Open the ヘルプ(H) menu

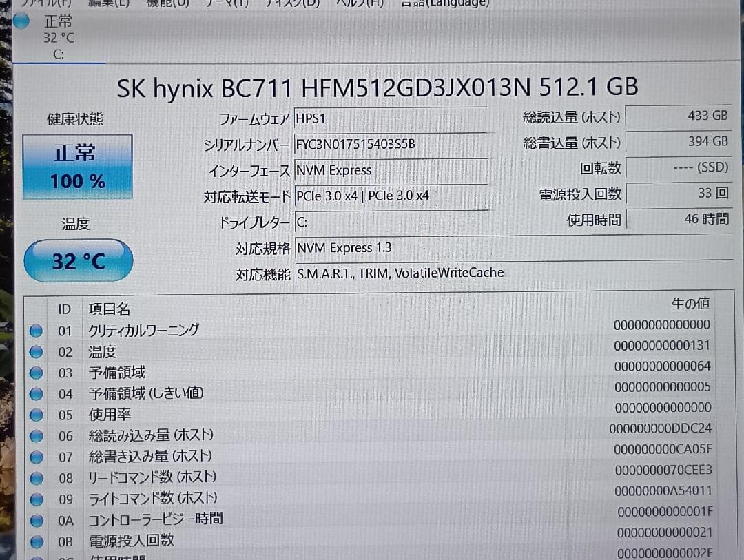coord(359,3)
